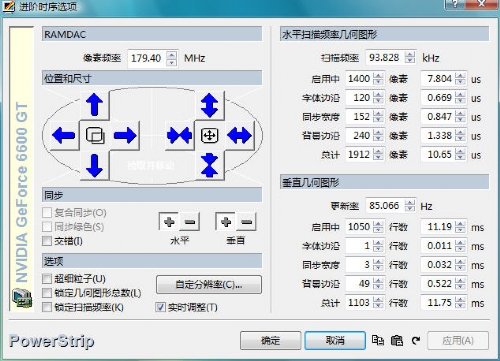
Task: Move screen position up with the up arrow
Action: (95, 105)
